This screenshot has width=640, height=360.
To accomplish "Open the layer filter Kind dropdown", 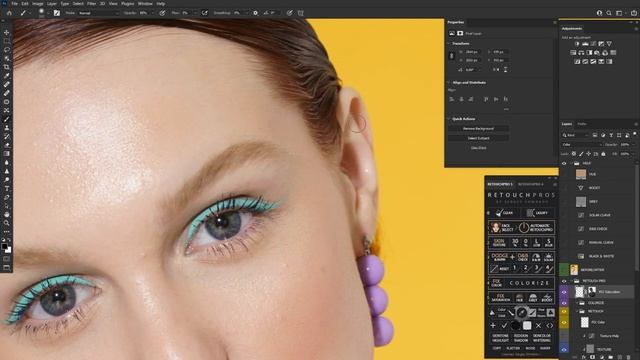I will [575, 135].
